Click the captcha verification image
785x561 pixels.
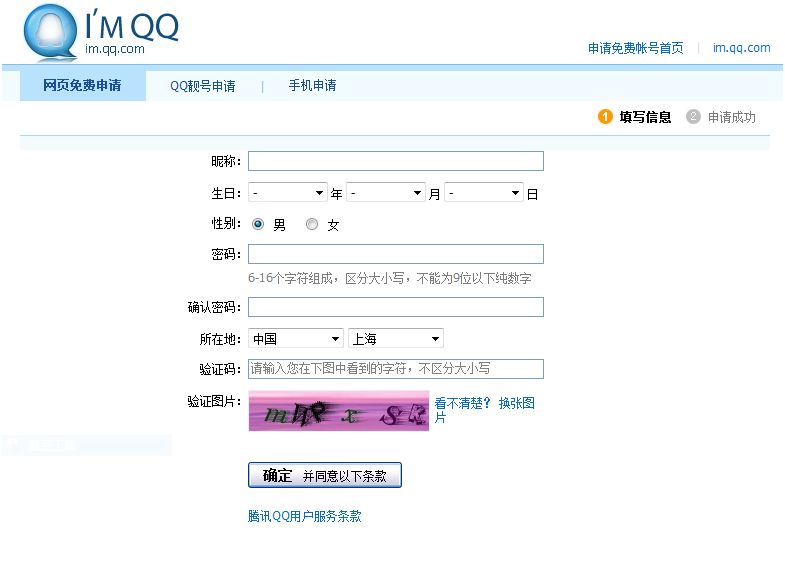tap(339, 411)
